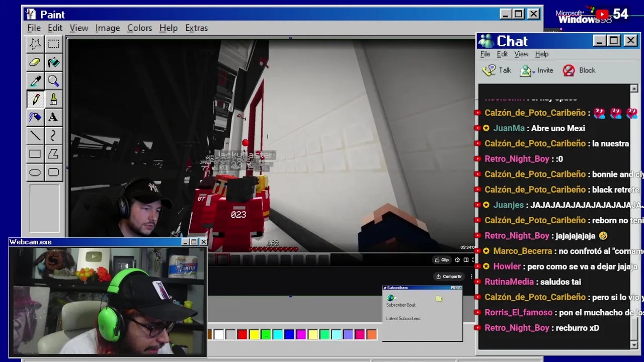Viewport: 644px width, 362px height.
Task: Pick the straight Line tool
Action: (x=35, y=136)
